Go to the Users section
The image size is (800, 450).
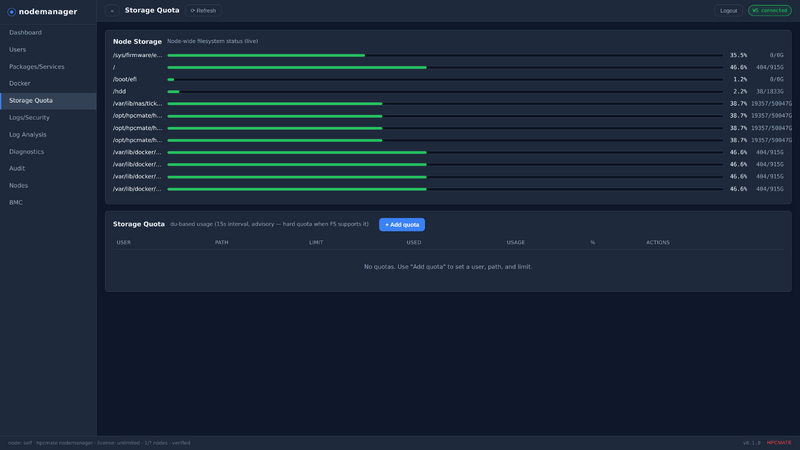point(48,49)
